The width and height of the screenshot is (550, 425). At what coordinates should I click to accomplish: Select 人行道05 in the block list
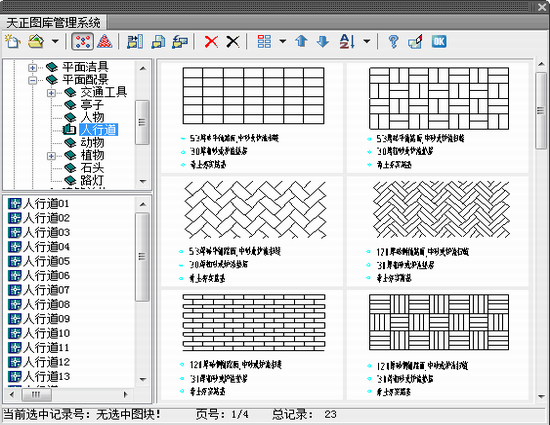point(46,261)
